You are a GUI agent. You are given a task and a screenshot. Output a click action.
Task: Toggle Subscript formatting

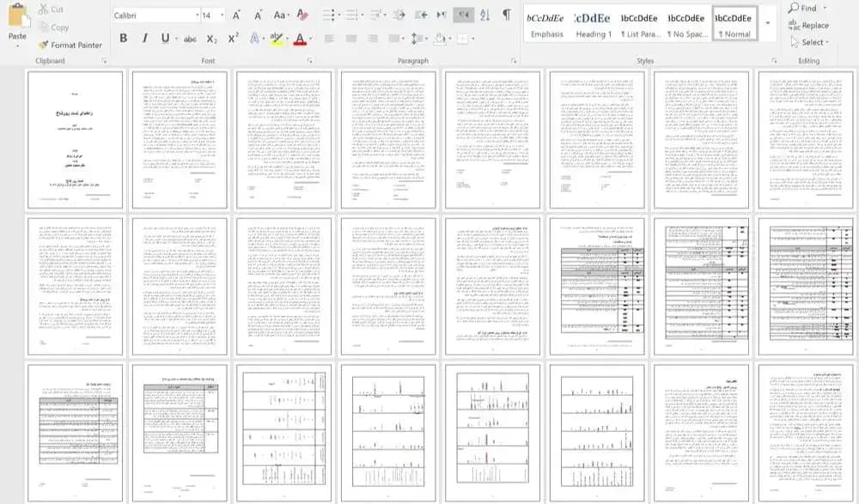[211, 39]
